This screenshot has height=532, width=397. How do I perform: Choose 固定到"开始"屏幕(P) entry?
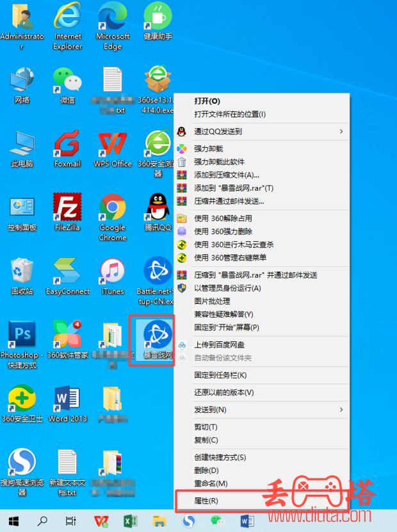(262, 327)
